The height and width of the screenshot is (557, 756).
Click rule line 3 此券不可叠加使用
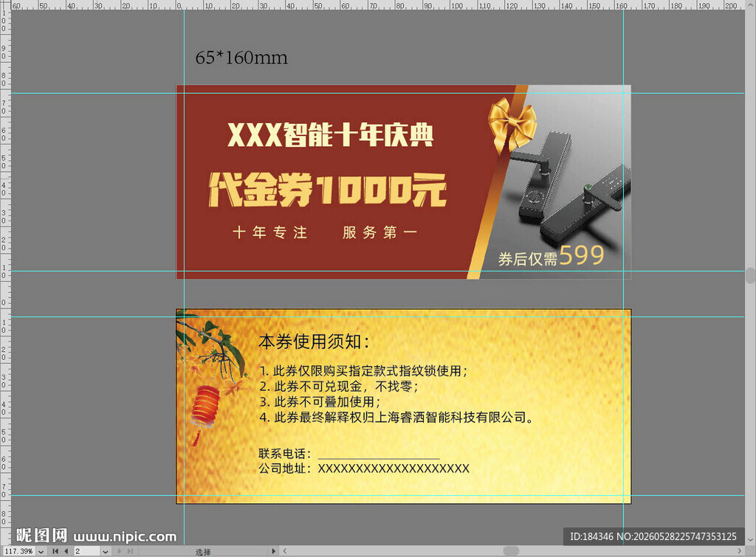click(320, 402)
